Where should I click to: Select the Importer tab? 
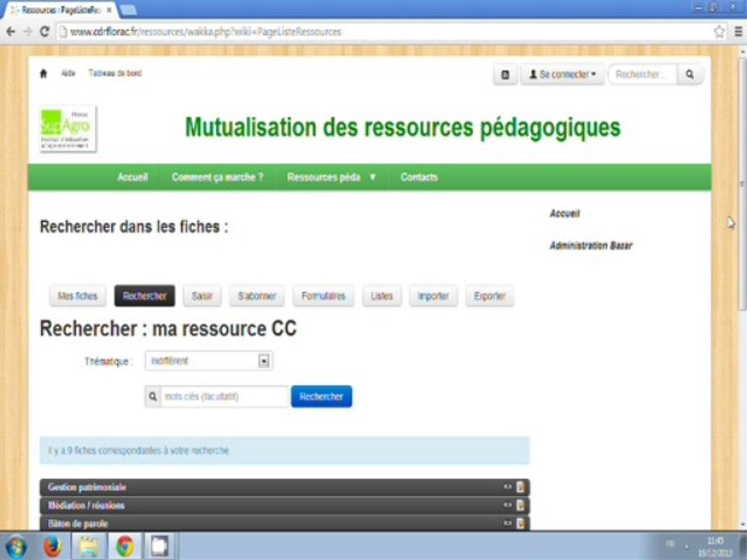click(433, 296)
